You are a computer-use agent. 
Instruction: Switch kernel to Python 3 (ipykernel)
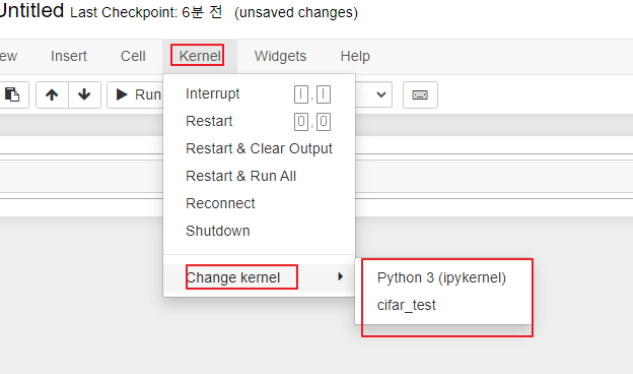tap(441, 278)
